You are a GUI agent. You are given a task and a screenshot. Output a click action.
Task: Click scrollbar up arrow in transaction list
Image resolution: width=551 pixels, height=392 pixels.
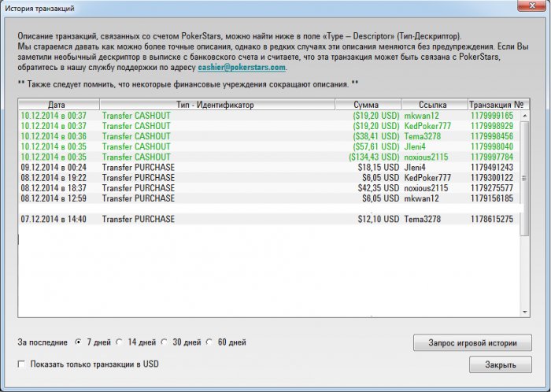coord(525,116)
